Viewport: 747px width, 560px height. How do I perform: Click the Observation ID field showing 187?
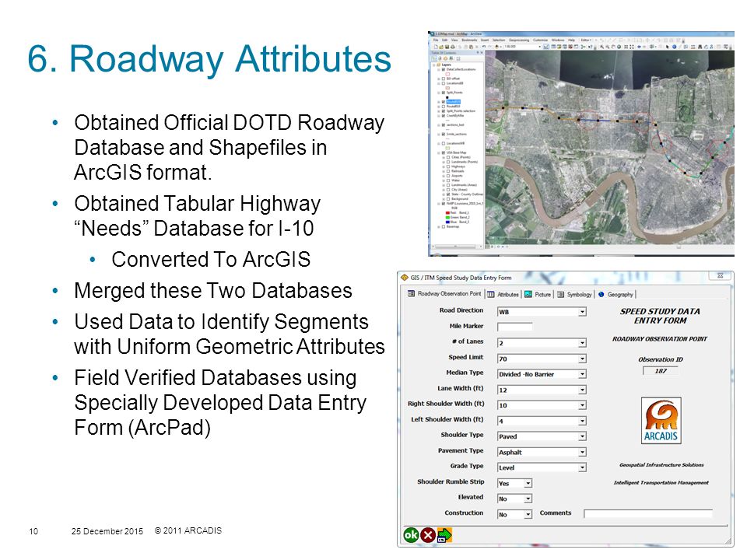(661, 371)
